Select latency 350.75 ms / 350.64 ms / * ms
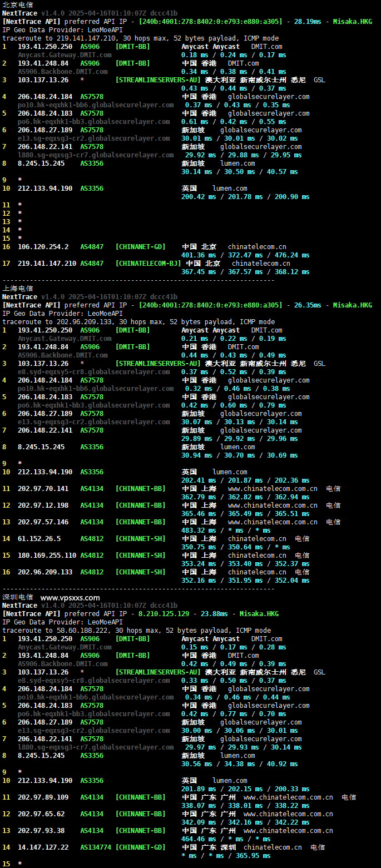381x868 pixels. pos(236,547)
